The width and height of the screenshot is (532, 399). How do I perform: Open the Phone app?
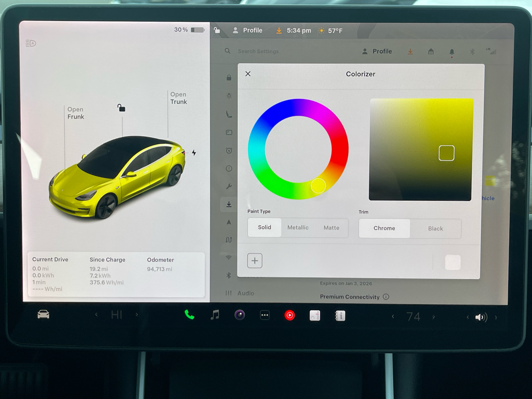pyautogui.click(x=190, y=315)
